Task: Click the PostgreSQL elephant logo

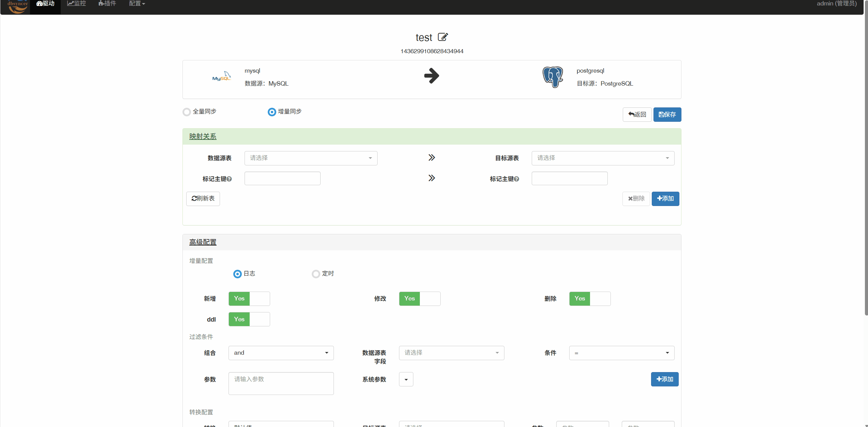Action: [x=553, y=77]
